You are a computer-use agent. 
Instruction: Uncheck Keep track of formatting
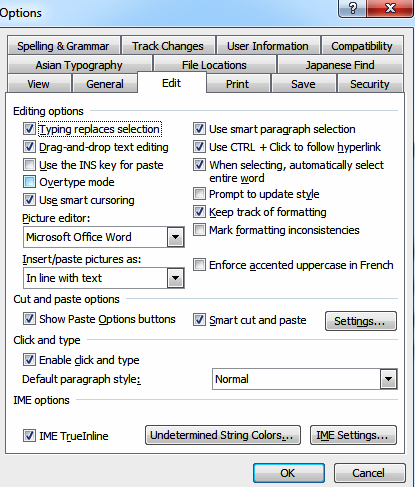(x=199, y=212)
